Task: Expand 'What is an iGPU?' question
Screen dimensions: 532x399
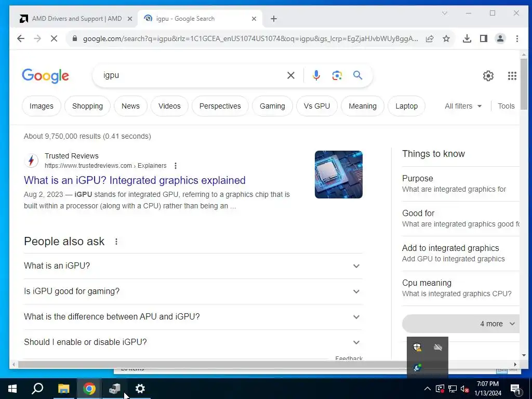Action: coord(193,266)
